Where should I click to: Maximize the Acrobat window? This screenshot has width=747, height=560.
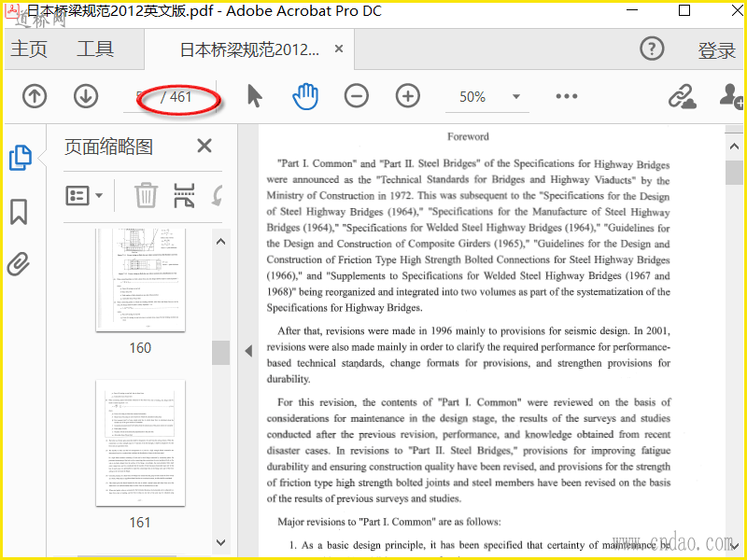coord(684,10)
